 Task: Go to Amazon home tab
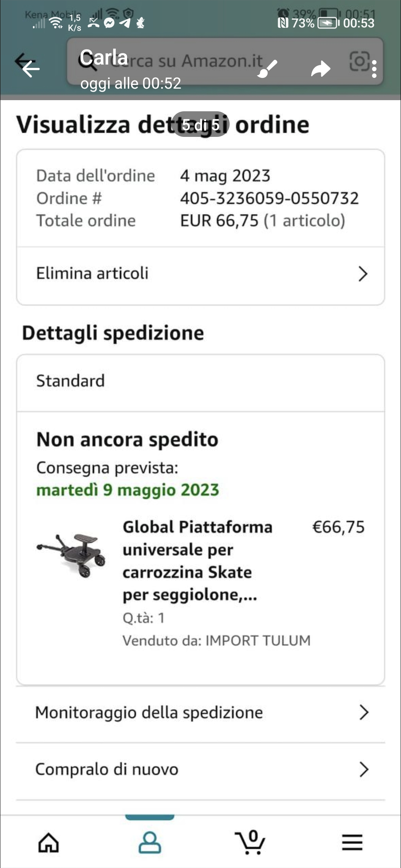tap(49, 842)
